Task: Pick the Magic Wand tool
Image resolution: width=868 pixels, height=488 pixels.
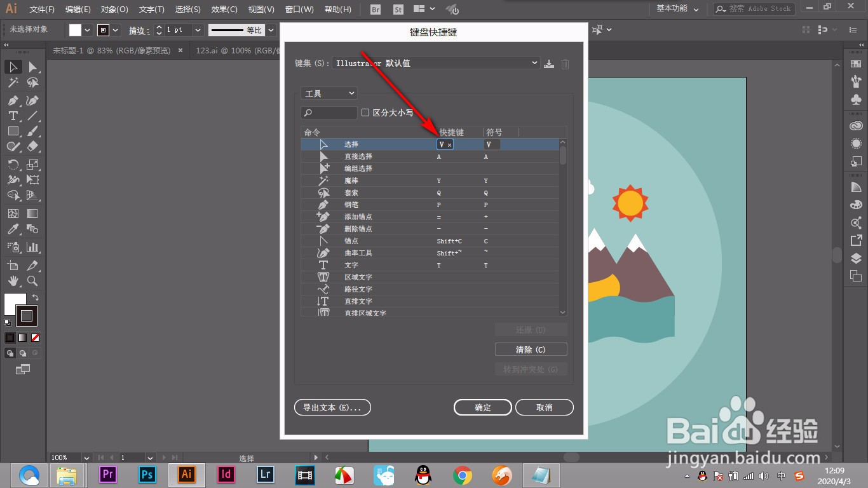Action: 13,83
